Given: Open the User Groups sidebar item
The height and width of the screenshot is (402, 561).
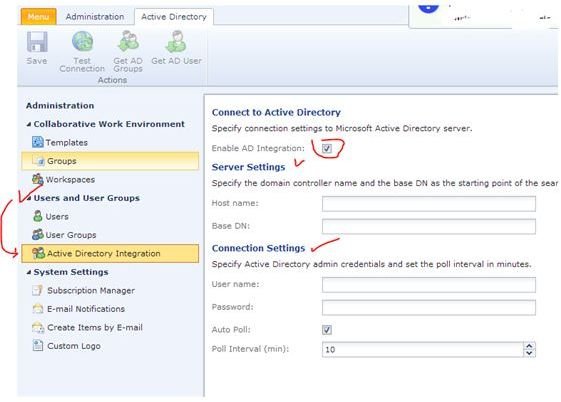Looking at the screenshot, I should [64, 235].
